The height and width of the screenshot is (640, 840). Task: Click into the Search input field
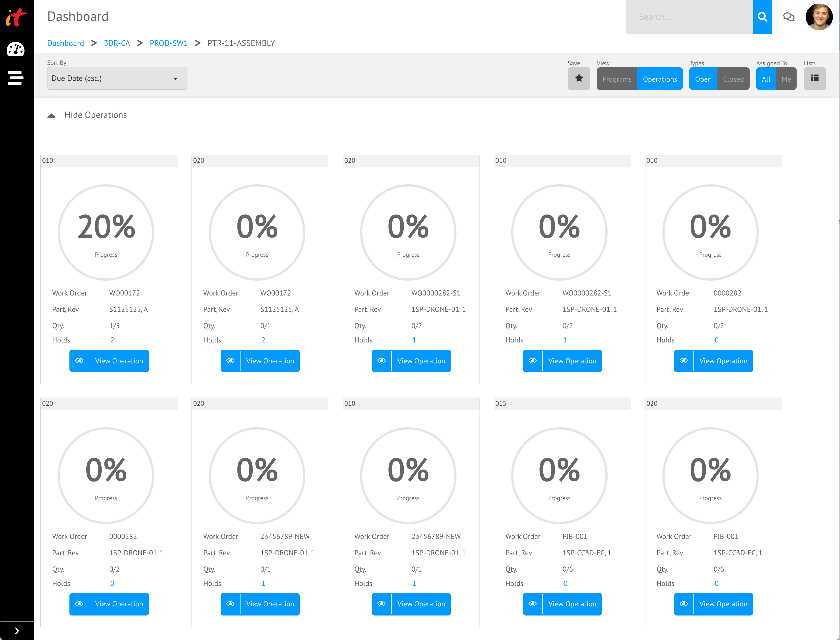pos(689,17)
